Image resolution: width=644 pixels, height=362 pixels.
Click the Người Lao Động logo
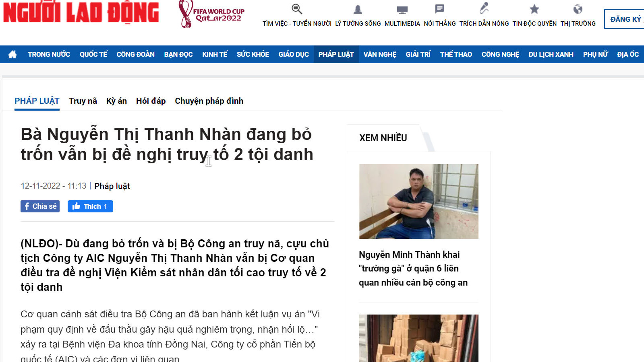81,12
